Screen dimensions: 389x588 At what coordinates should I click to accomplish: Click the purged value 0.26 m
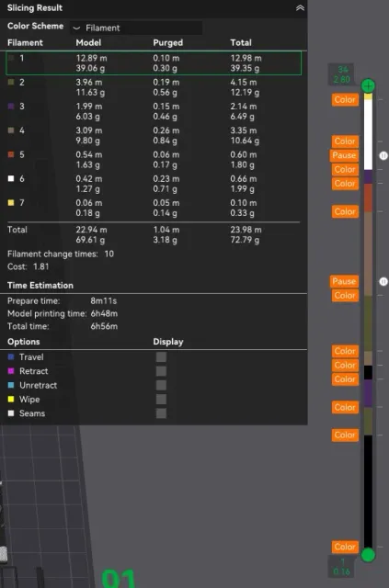click(166, 130)
